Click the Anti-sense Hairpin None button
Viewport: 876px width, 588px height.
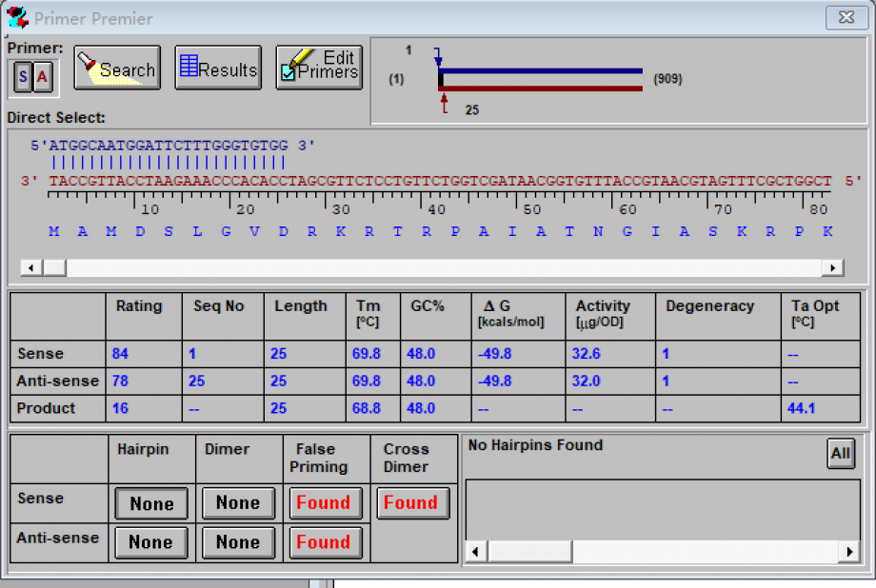pyautogui.click(x=151, y=542)
